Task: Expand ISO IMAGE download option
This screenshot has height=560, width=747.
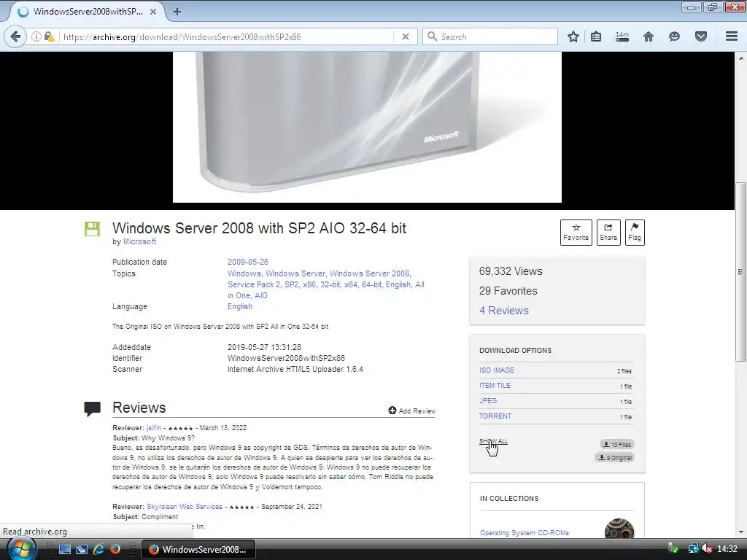Action: [x=496, y=370]
